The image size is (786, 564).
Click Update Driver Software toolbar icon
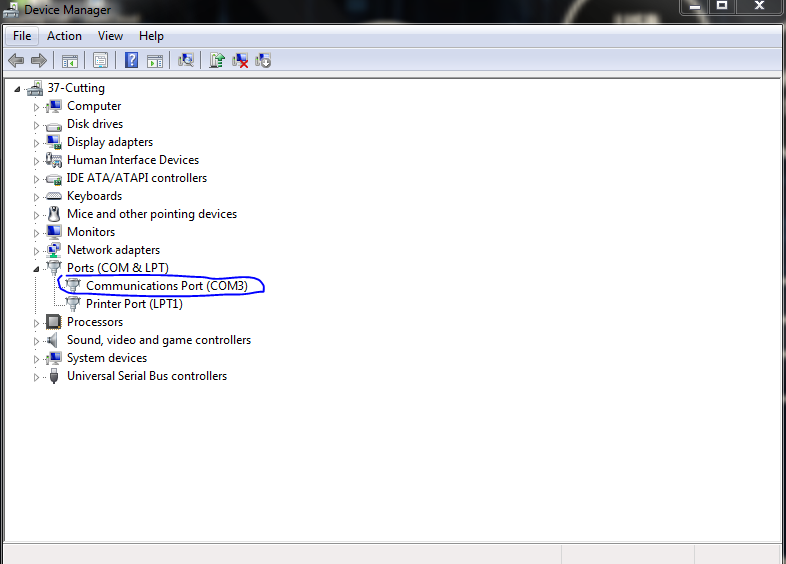coord(217,61)
